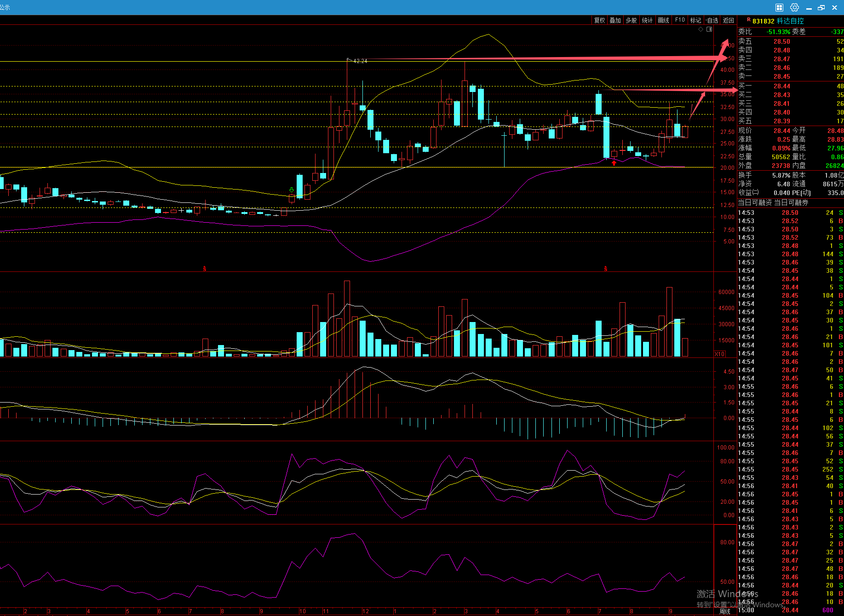Click stock name 科达自控
Screen dimensions: 844x616
(790, 21)
